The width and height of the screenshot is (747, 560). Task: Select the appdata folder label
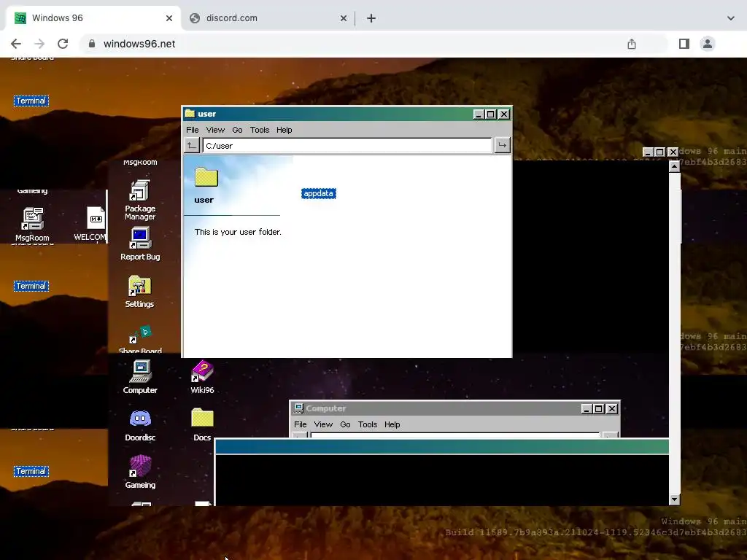[318, 193]
